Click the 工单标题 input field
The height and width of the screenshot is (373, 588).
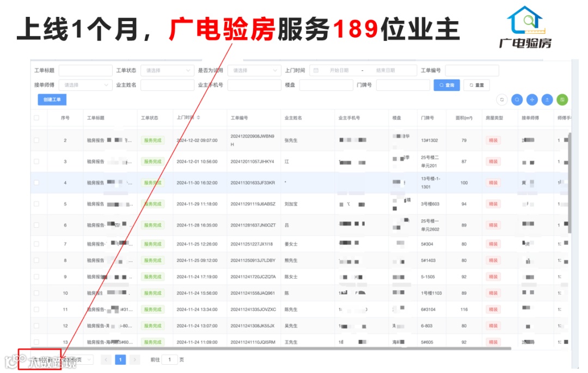point(85,70)
